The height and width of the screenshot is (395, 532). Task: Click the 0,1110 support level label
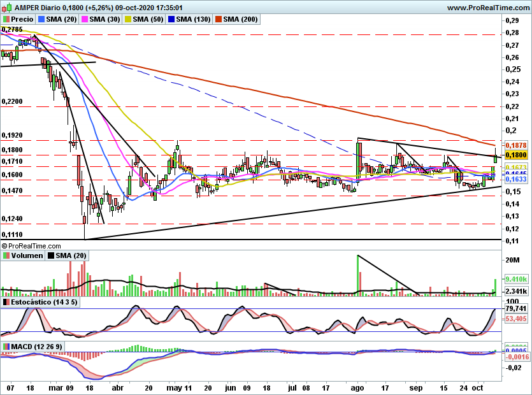point(12,234)
